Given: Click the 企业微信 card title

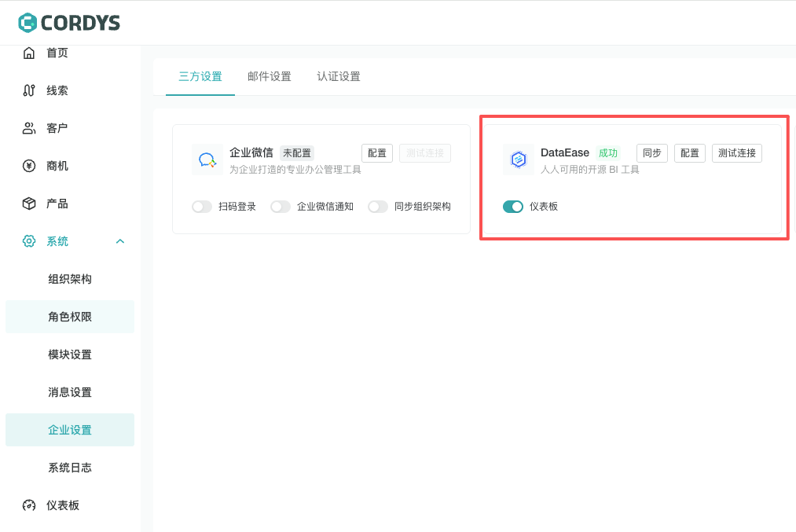Looking at the screenshot, I should coord(251,152).
